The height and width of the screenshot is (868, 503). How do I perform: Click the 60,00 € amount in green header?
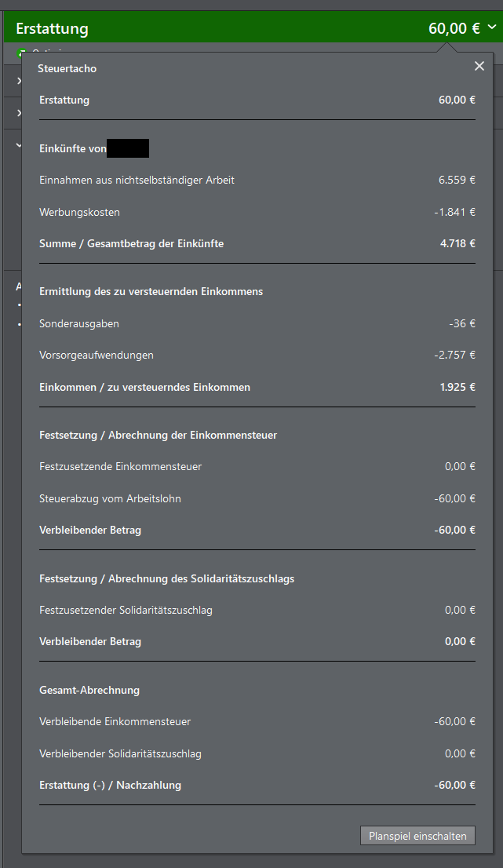(454, 29)
